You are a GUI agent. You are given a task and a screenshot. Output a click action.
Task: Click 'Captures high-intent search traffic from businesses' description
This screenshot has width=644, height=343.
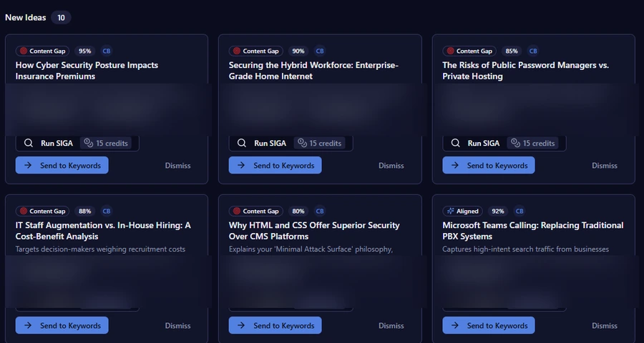[x=526, y=249]
